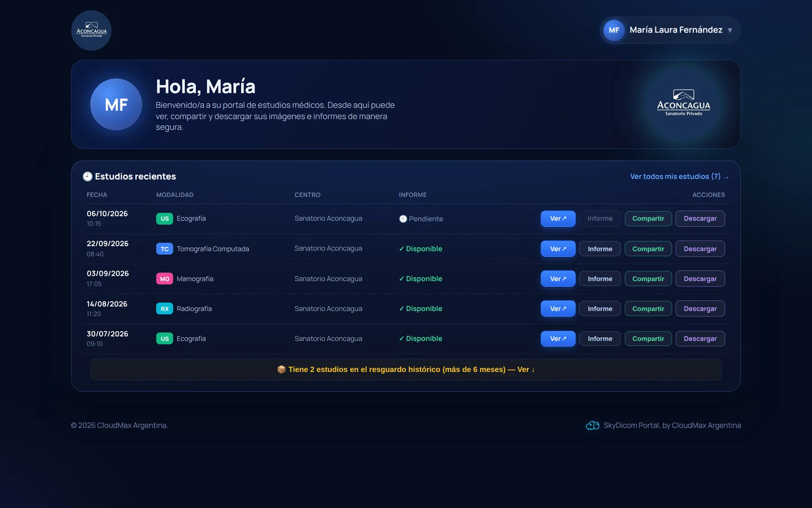Click the large MF profile avatar
The width and height of the screenshot is (812, 508).
point(116,104)
